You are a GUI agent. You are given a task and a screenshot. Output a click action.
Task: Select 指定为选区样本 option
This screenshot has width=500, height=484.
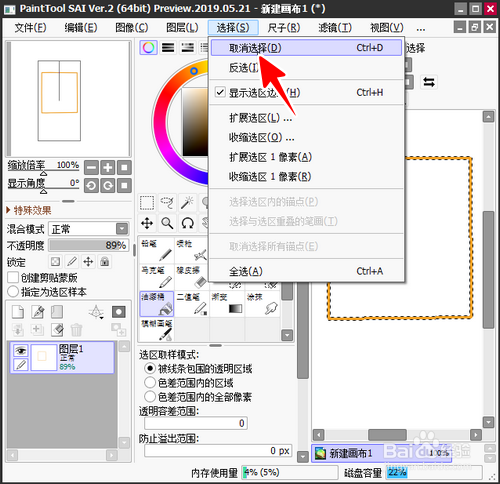coord(13,292)
